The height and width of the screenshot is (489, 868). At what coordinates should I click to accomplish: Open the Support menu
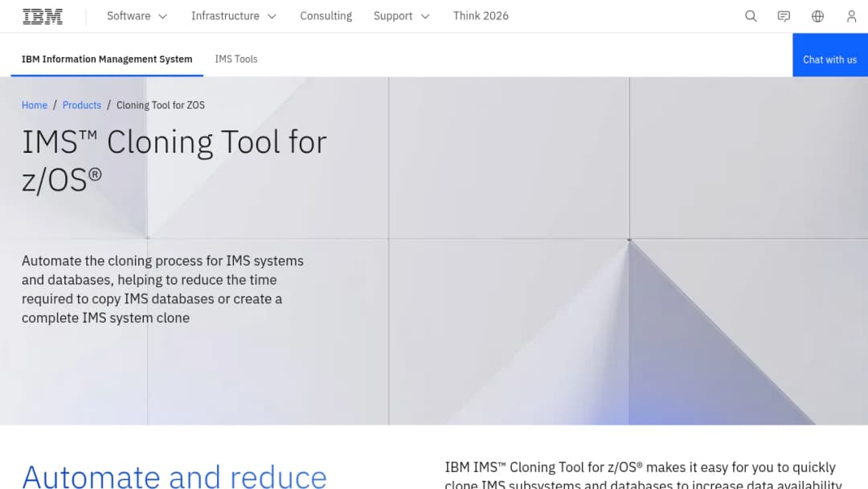pyautogui.click(x=402, y=16)
